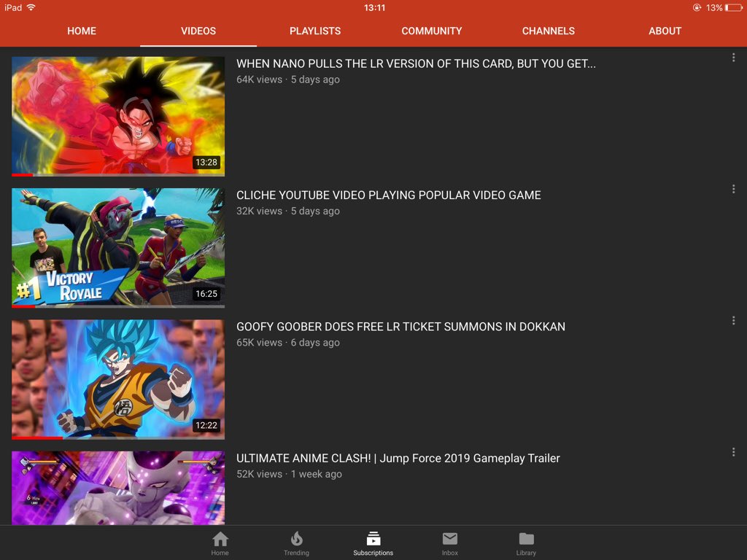Tap the Wi-Fi icon in status bar
This screenshot has height=560, width=747.
click(31, 7)
